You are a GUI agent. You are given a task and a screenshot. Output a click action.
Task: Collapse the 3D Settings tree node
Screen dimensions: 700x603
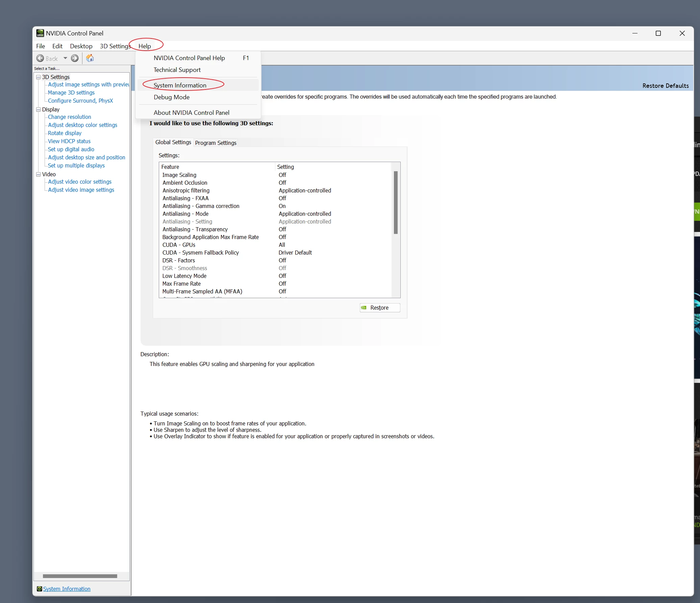[38, 77]
